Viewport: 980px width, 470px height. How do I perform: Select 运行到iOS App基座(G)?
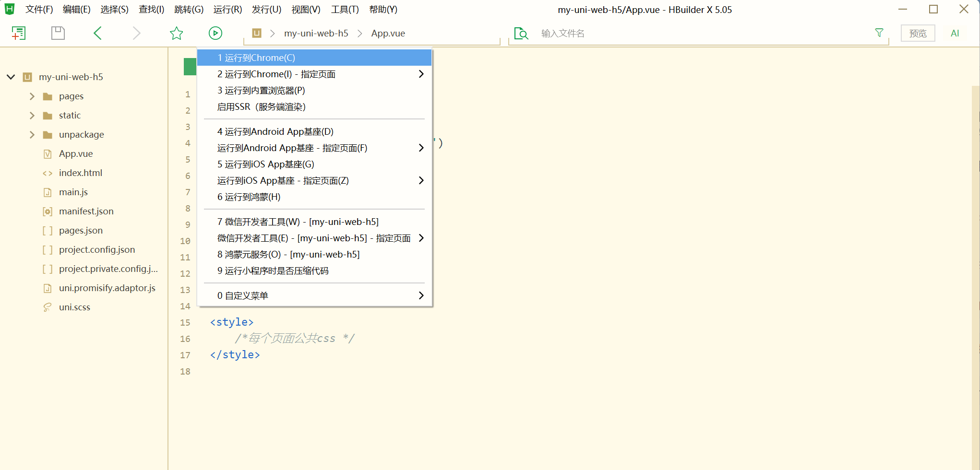(314, 164)
